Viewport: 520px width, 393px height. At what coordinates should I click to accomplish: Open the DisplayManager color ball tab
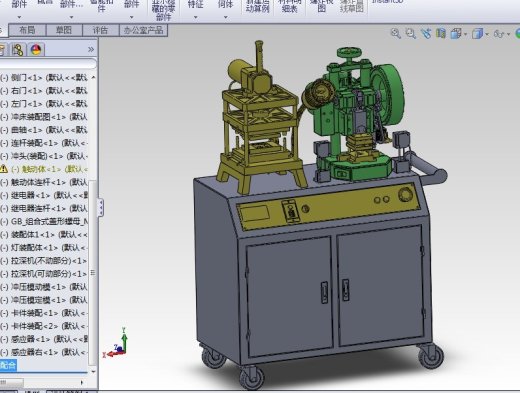[x=36, y=50]
